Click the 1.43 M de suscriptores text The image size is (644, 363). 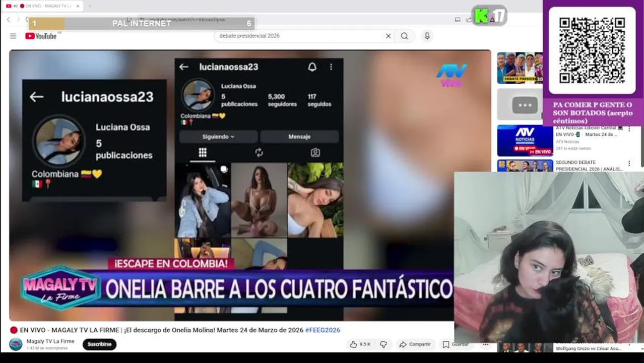[47, 348]
